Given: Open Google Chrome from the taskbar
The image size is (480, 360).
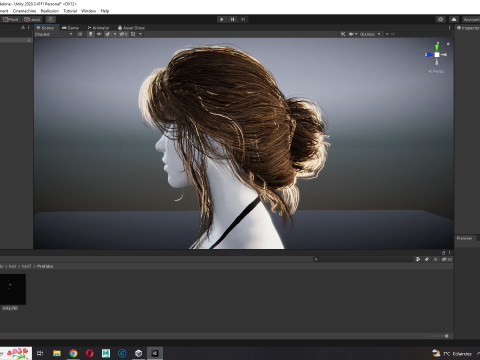Looking at the screenshot, I should 73,353.
